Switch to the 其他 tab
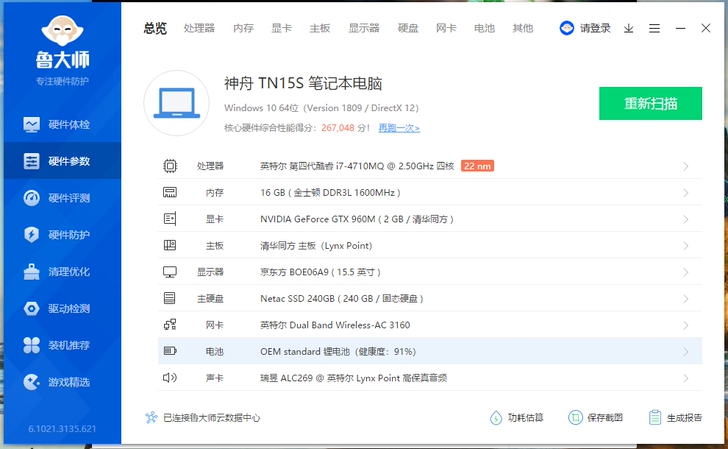 [522, 28]
